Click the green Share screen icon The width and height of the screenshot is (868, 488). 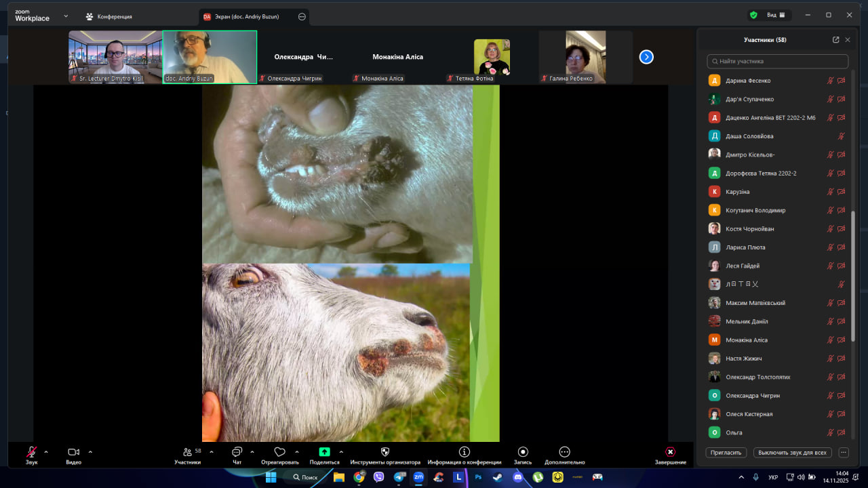click(324, 452)
